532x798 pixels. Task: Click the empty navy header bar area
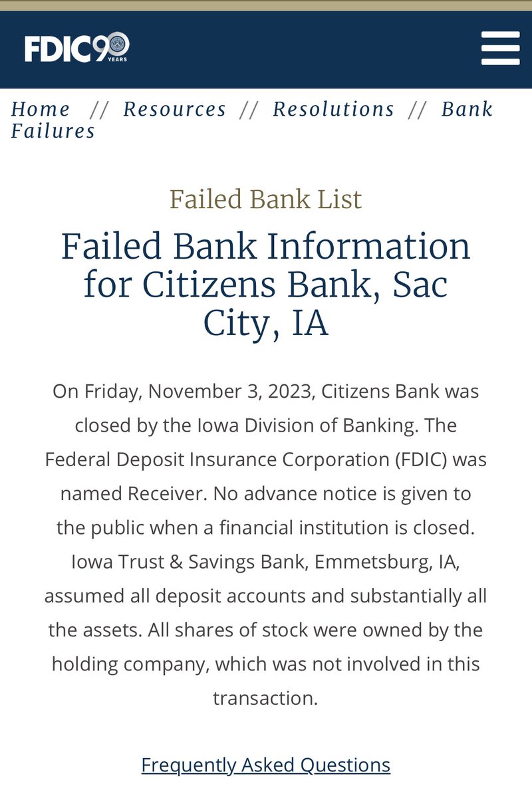point(299,49)
